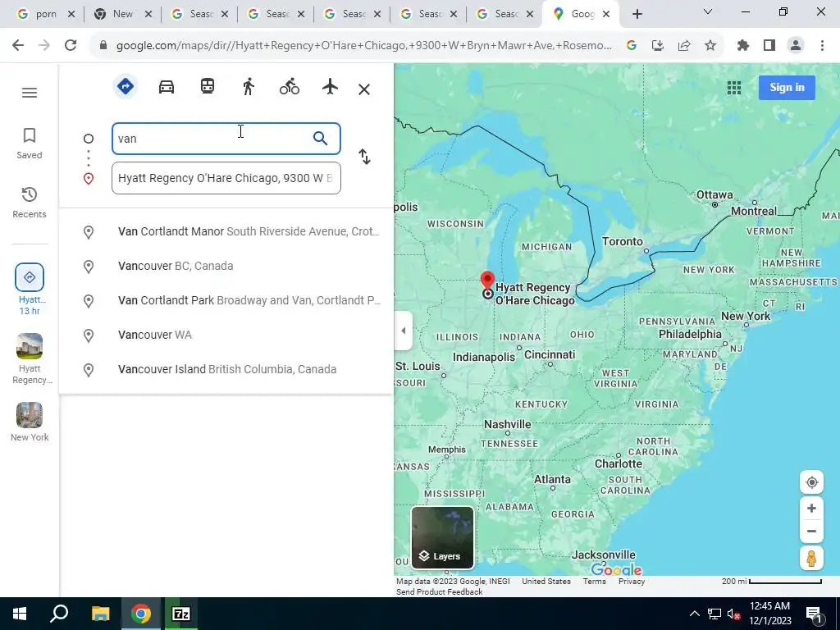Open notification center
The image size is (840, 630).
pyautogui.click(x=815, y=614)
